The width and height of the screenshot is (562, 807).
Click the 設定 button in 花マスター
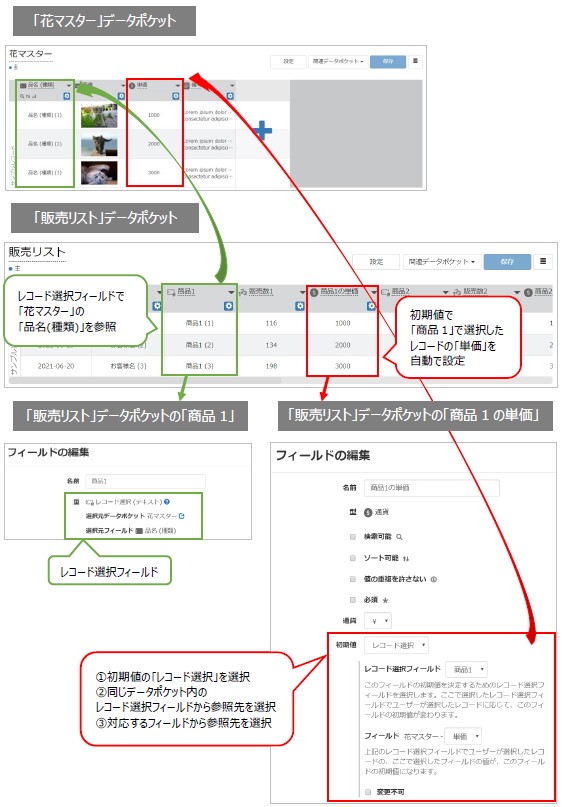click(x=288, y=61)
